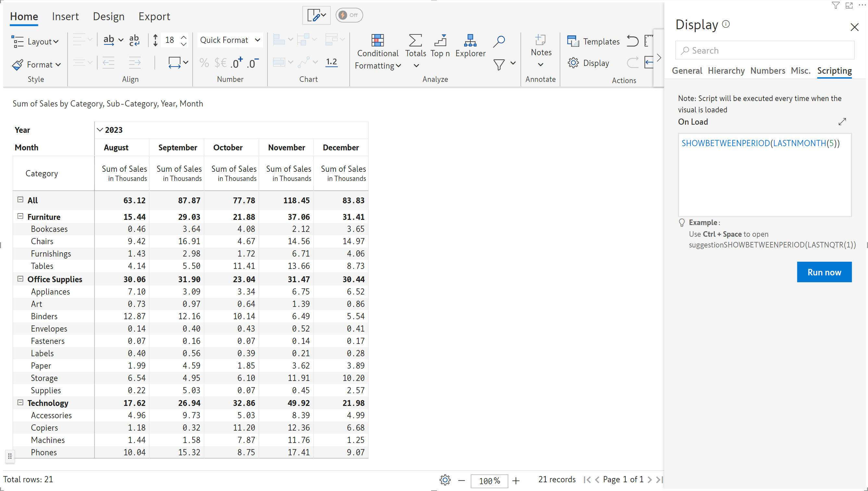Viewport: 868px width, 491px height.
Task: Toggle the Off performance switch
Action: (x=349, y=15)
